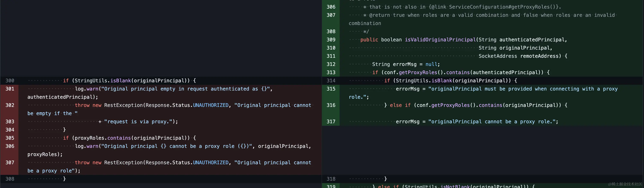644x188 pixels.
Task: Click the isValidOriginalPrincipal method name
Action: point(440,40)
